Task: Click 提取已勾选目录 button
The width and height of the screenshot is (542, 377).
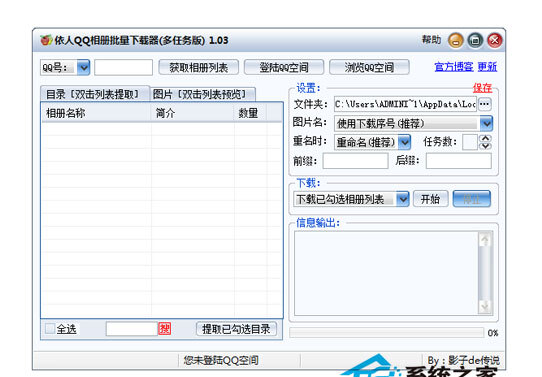Action: pyautogui.click(x=236, y=329)
